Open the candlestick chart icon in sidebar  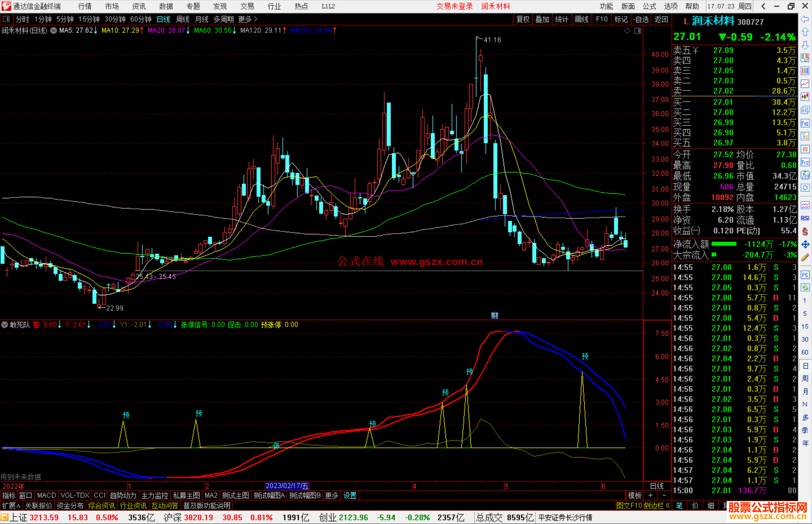[805, 97]
